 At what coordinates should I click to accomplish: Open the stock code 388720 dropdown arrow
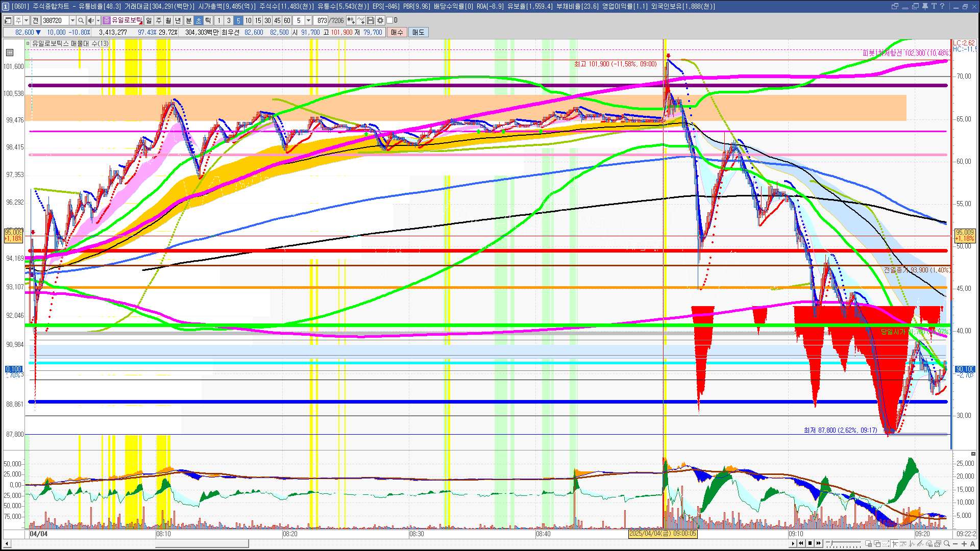click(72, 20)
